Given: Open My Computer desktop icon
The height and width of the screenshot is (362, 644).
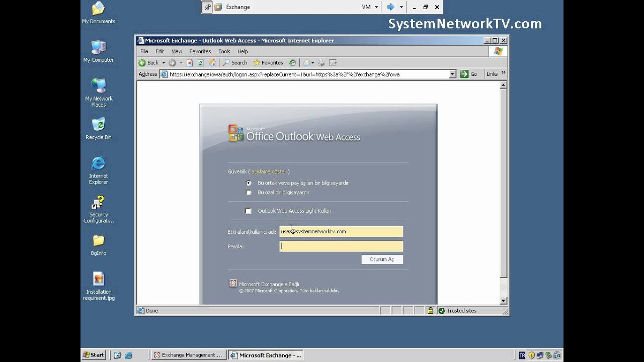Looking at the screenshot, I should coord(99,51).
